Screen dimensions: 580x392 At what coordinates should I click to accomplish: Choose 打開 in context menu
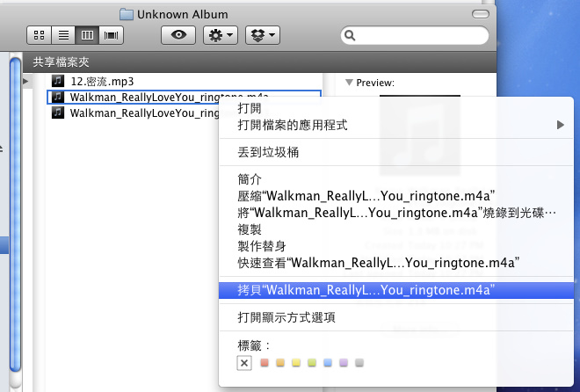click(x=395, y=108)
